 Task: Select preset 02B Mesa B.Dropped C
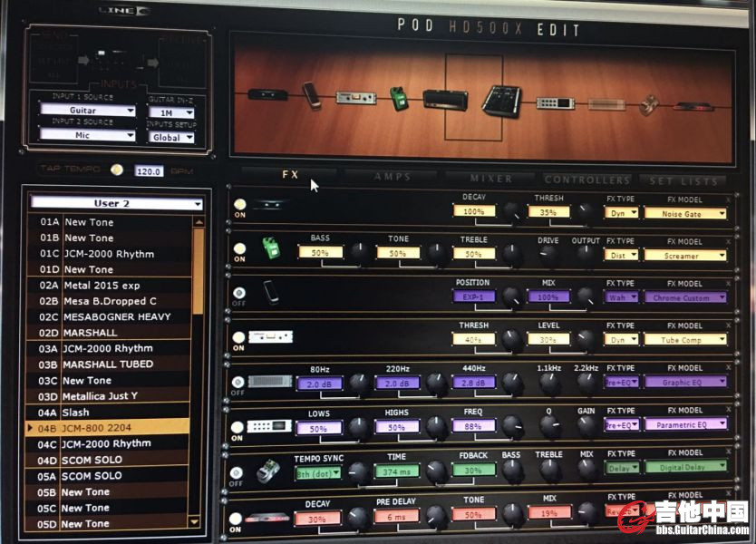(109, 301)
